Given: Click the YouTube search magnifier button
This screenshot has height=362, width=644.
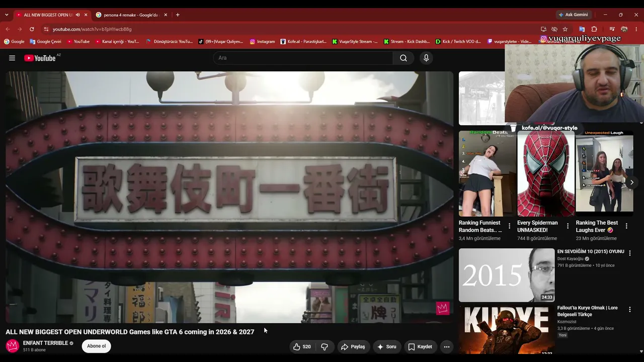Looking at the screenshot, I should pos(404,58).
